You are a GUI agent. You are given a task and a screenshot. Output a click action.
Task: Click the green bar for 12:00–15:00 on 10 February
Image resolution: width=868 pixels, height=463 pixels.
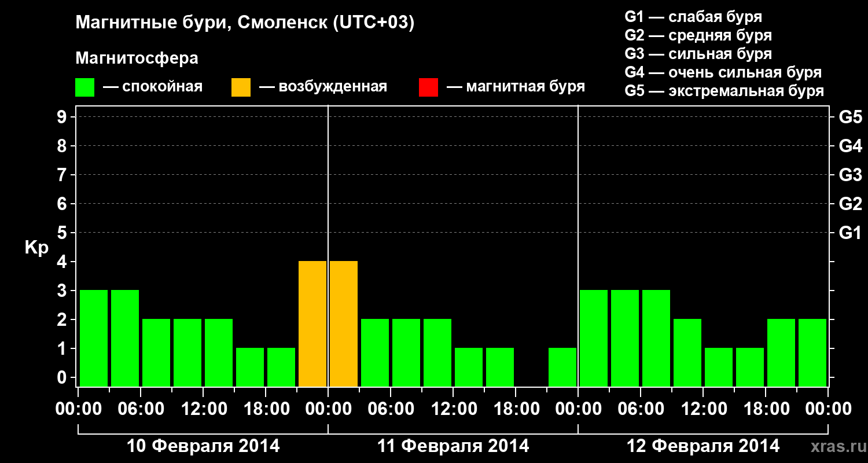click(x=219, y=352)
